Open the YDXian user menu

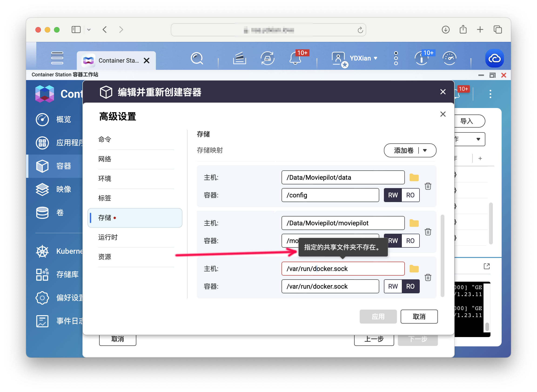(x=363, y=58)
